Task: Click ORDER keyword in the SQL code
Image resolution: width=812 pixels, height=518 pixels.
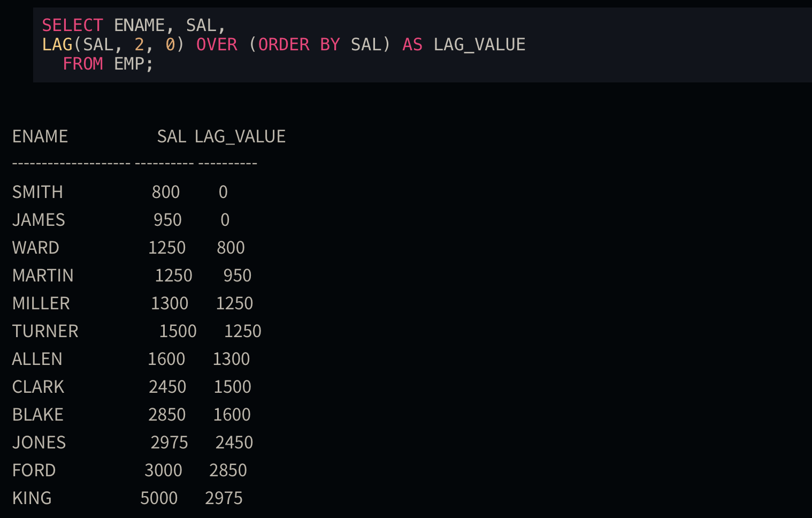Action: click(x=284, y=44)
